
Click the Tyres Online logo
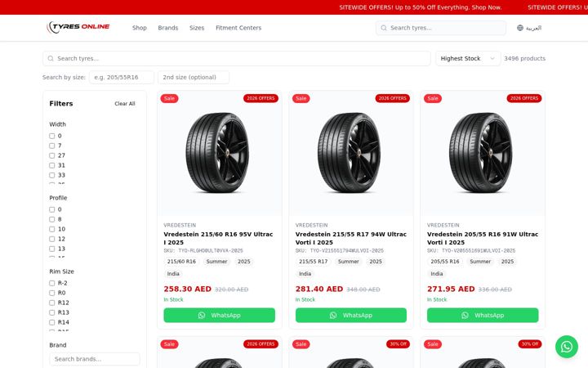click(78, 28)
